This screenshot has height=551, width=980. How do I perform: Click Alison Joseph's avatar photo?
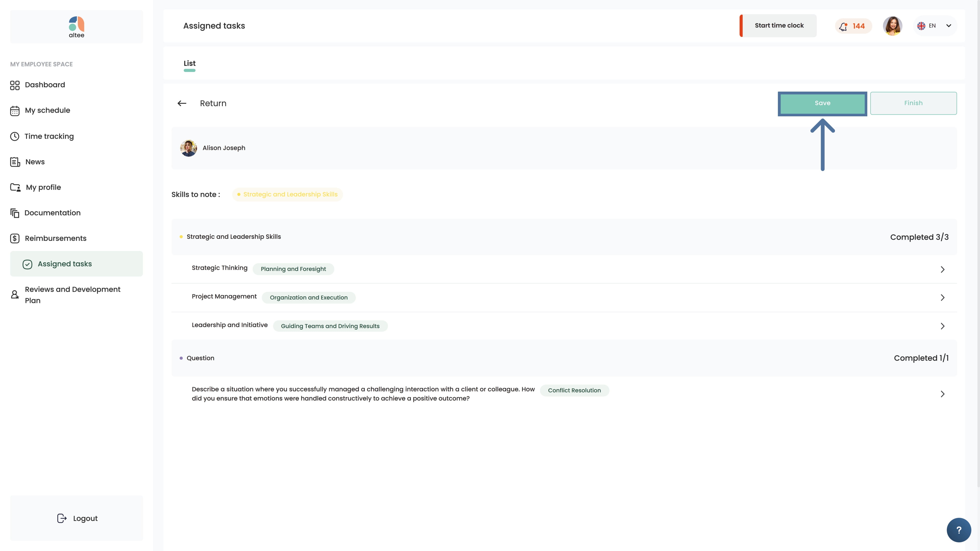tap(188, 148)
